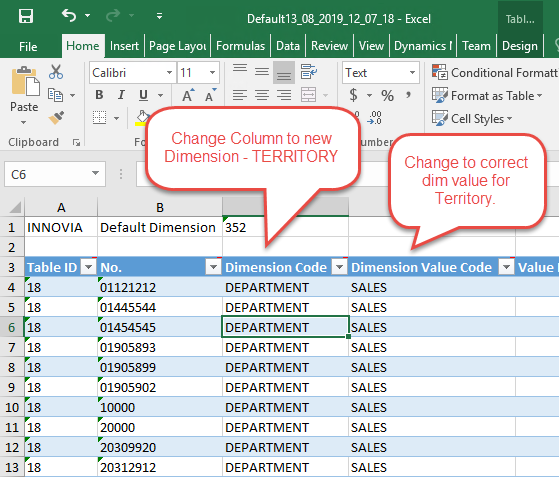Open the Conditional Formatting menu

tap(495, 73)
